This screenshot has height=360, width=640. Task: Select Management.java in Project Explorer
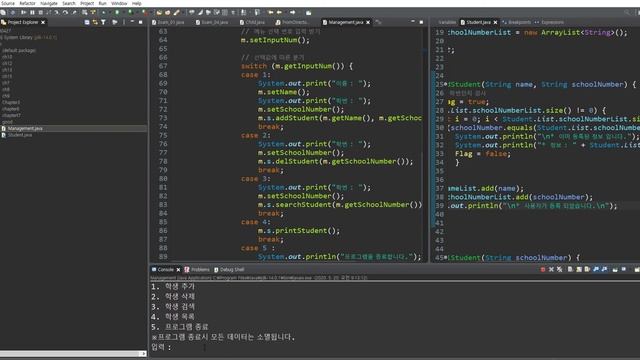(x=25, y=129)
